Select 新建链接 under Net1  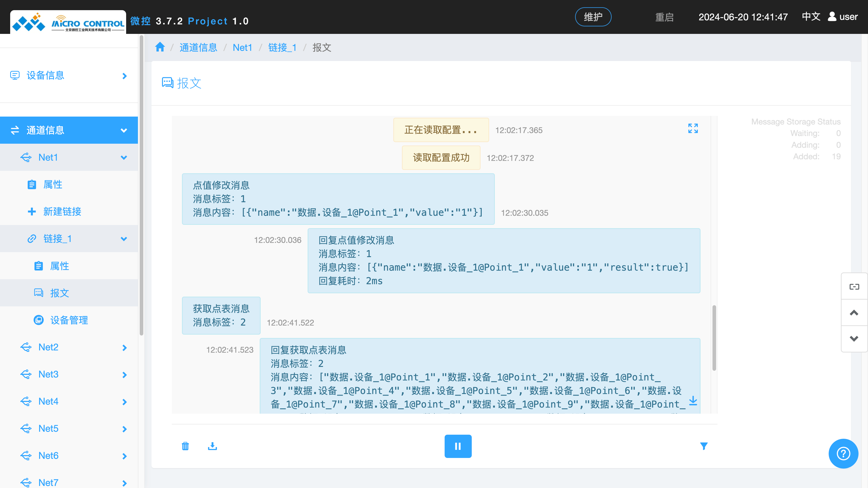point(62,211)
